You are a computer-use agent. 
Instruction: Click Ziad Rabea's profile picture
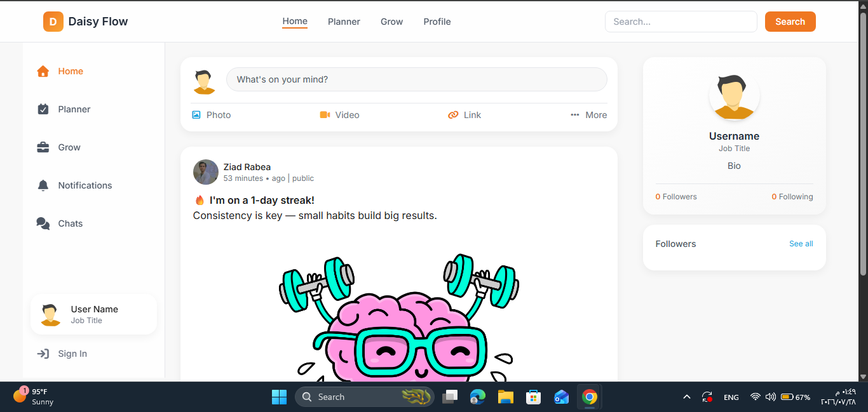[206, 172]
